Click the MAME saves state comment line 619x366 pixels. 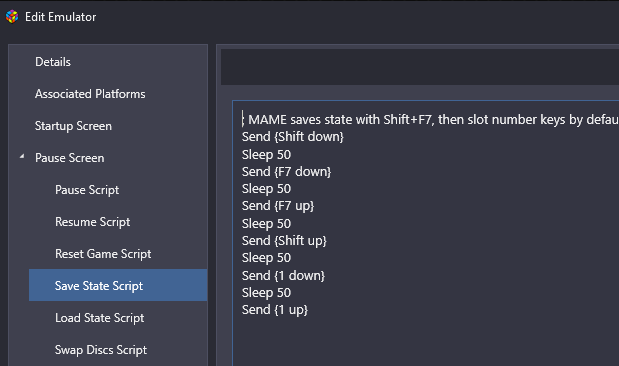coord(430,119)
